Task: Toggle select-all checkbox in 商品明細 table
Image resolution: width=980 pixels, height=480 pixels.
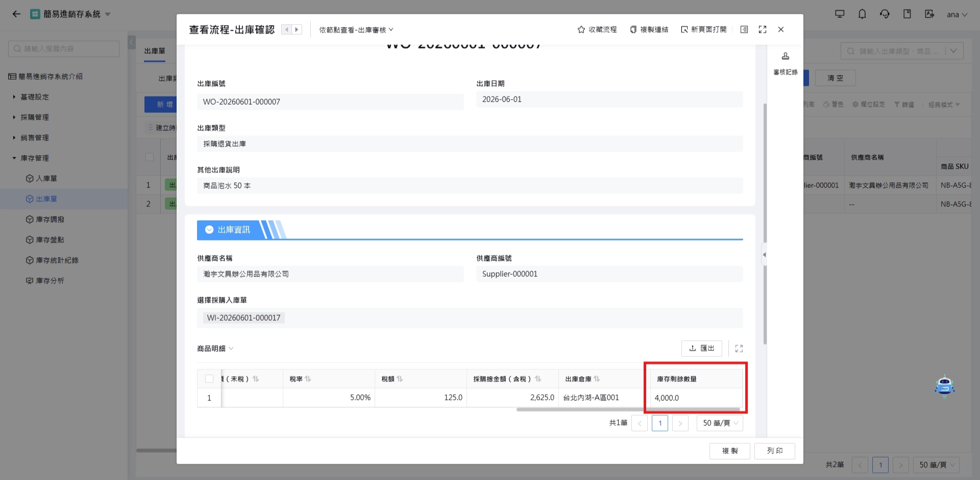Action: tap(209, 379)
